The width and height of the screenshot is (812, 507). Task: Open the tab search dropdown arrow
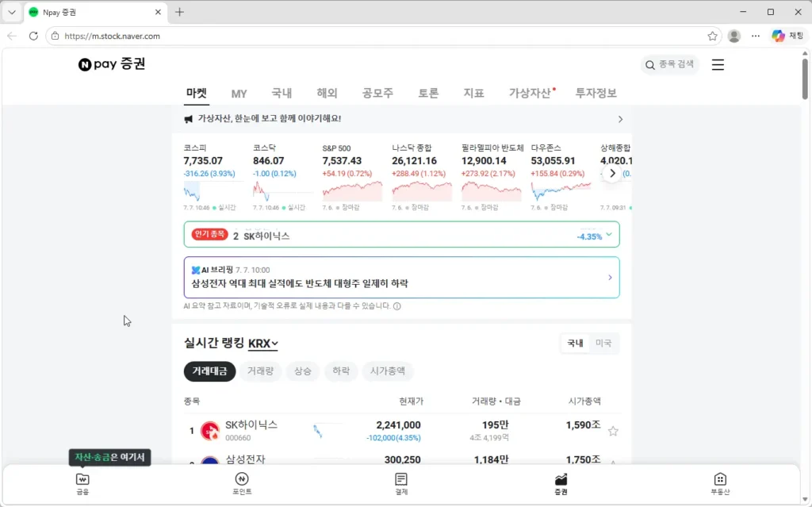click(12, 12)
